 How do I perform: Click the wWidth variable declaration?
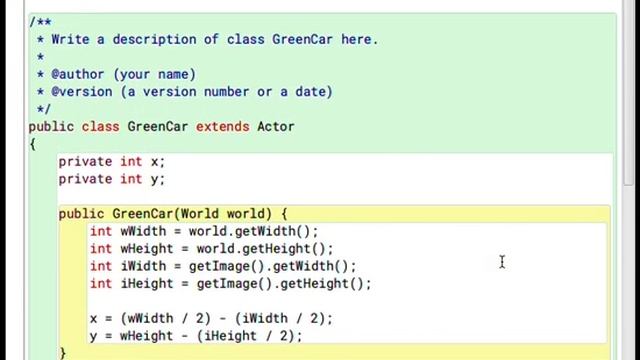(204, 231)
